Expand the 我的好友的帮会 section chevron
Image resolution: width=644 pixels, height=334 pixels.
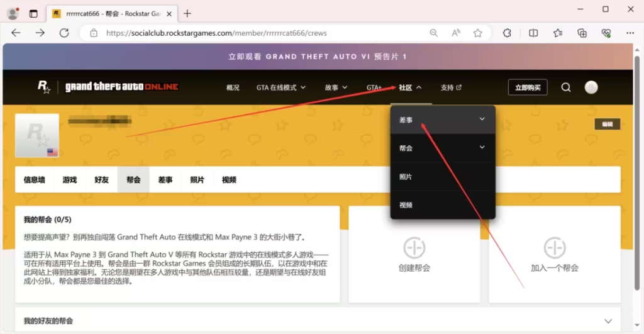[x=608, y=321]
